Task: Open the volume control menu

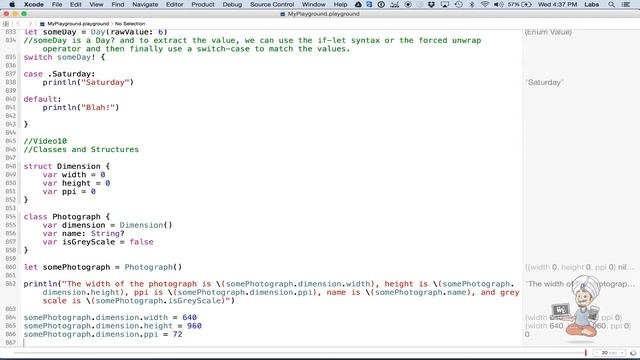Action: coord(498,4)
